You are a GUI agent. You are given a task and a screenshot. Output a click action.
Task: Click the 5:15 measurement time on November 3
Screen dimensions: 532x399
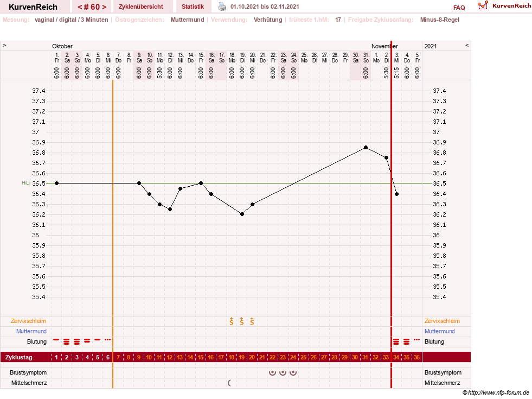coord(396,73)
